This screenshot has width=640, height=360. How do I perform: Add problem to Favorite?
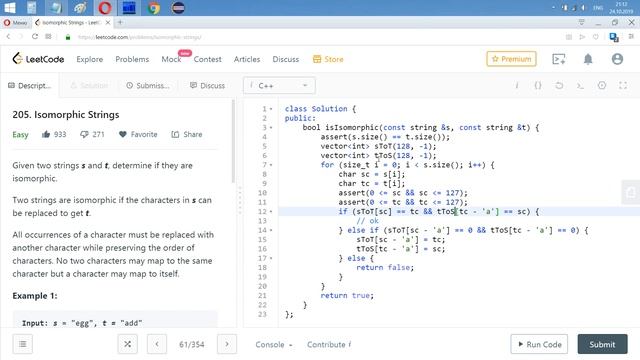pos(138,134)
